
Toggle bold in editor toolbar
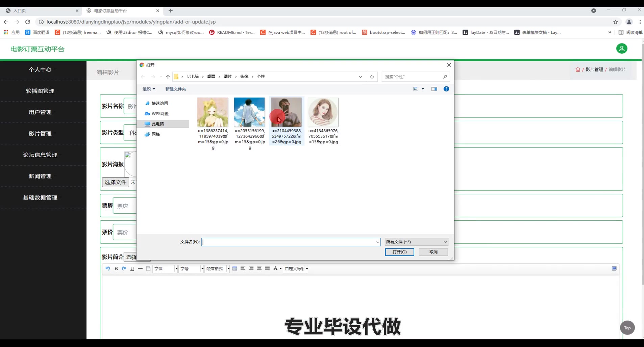(116, 269)
